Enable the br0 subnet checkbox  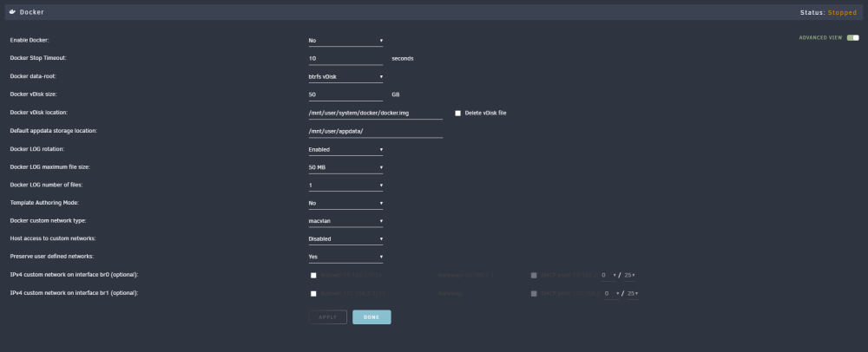tap(313, 275)
